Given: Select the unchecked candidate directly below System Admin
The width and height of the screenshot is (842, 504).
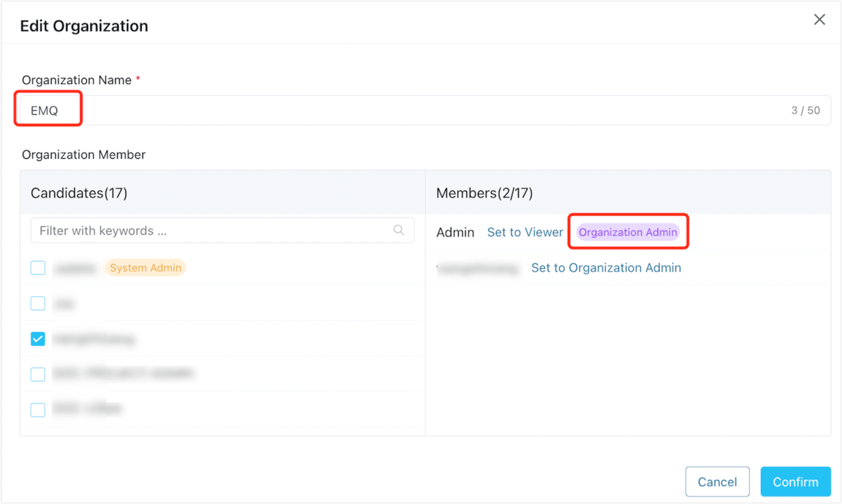Looking at the screenshot, I should (x=38, y=303).
